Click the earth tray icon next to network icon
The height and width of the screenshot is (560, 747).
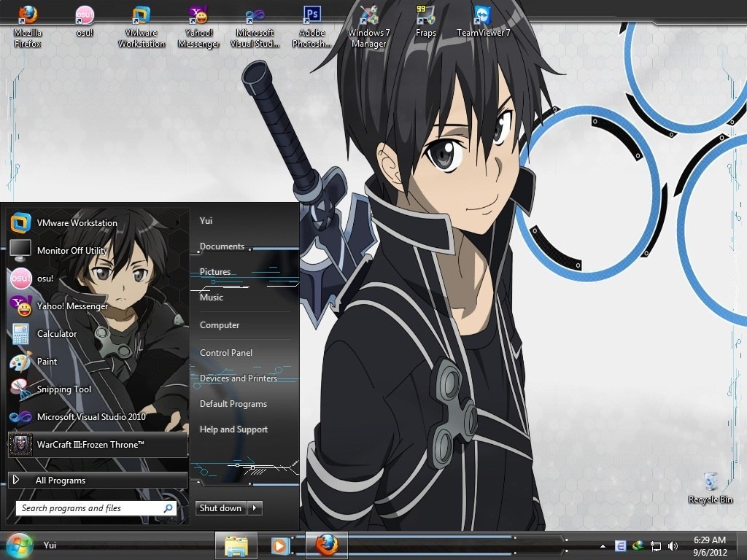[638, 545]
